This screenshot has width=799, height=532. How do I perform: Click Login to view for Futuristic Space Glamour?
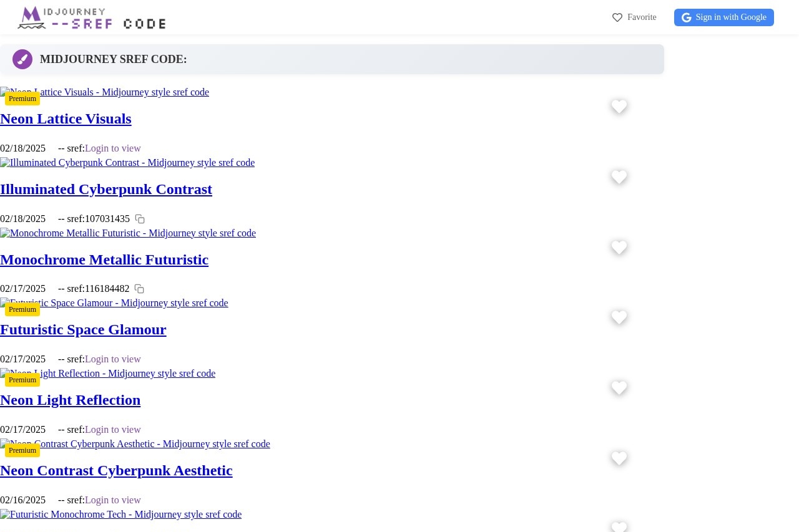(x=113, y=359)
